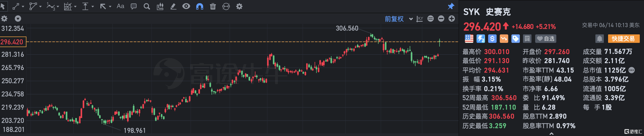Click the SYK ticker symbol title
Viewport: 644px width, 136px height.
472,12
